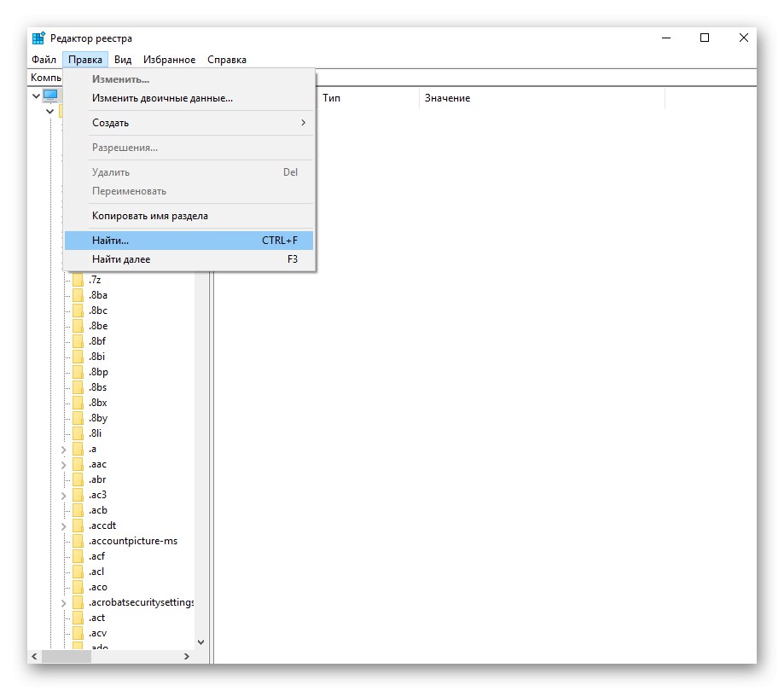This screenshot has width=784, height=691.
Task: Select the .acb key label
Action: pyautogui.click(x=98, y=510)
